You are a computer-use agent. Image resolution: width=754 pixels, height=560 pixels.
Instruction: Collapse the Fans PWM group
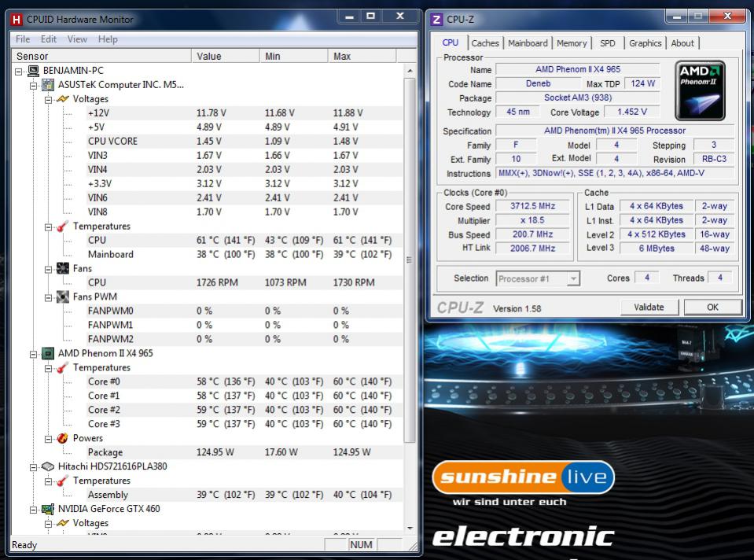[48, 298]
